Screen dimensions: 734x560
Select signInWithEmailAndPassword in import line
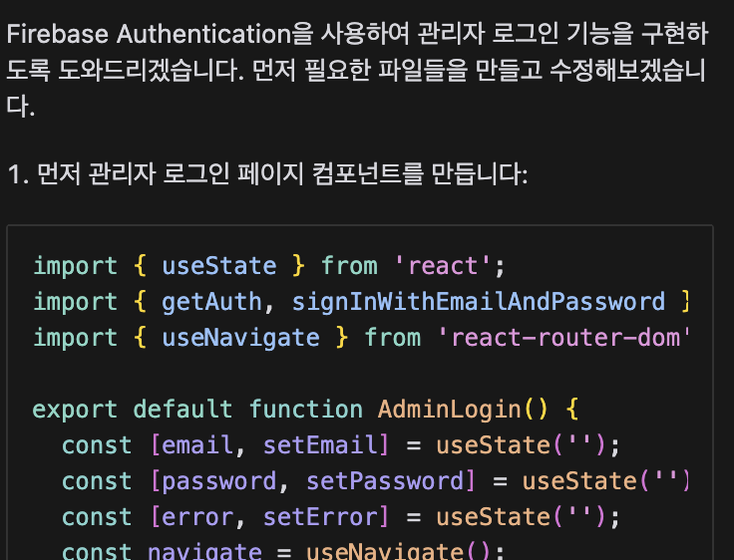point(478,302)
